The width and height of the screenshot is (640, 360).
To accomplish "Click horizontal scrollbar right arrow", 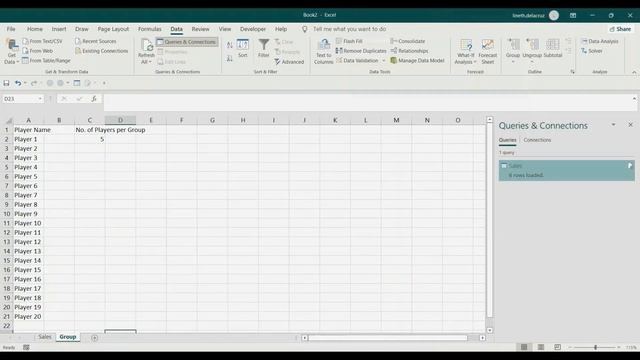I will (x=482, y=338).
